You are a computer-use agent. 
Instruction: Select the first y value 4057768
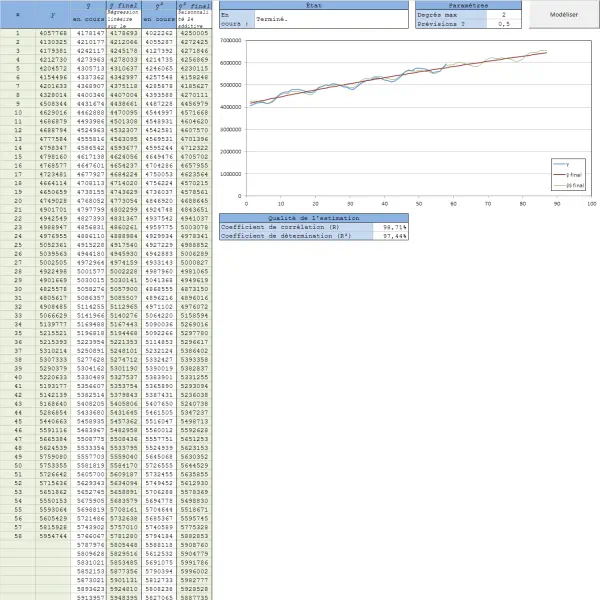click(x=52, y=33)
